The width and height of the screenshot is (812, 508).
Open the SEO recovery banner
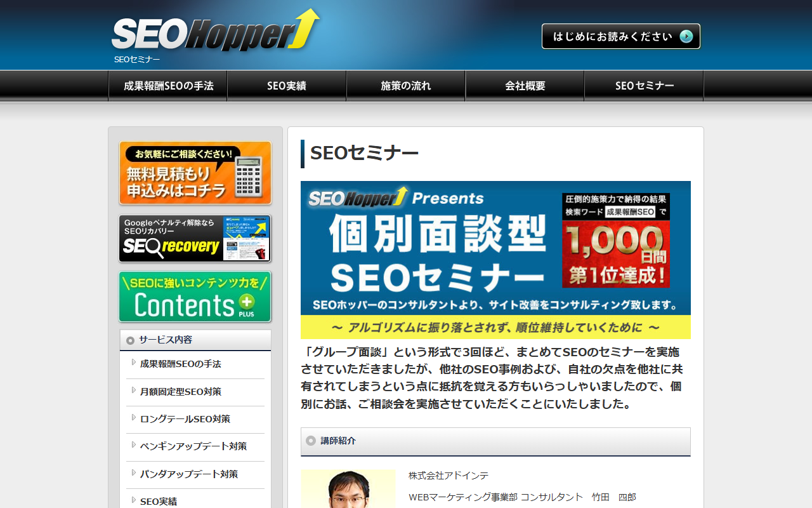click(x=195, y=239)
